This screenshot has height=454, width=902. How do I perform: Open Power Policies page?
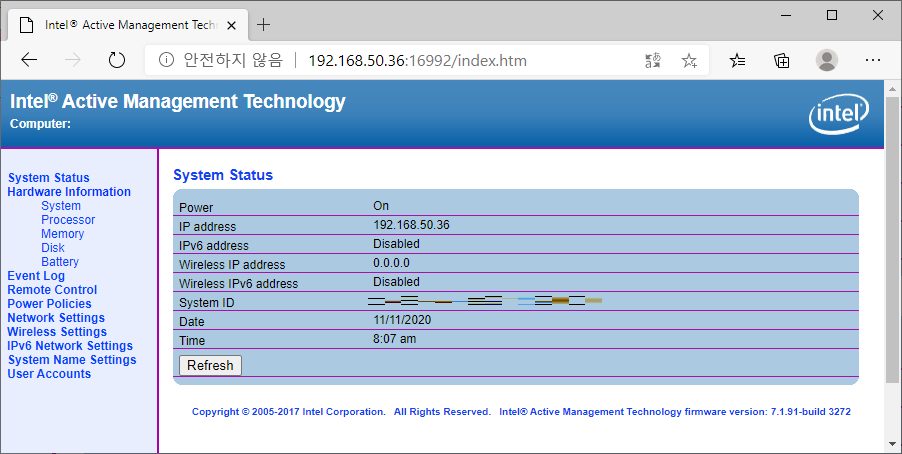pyautogui.click(x=49, y=304)
